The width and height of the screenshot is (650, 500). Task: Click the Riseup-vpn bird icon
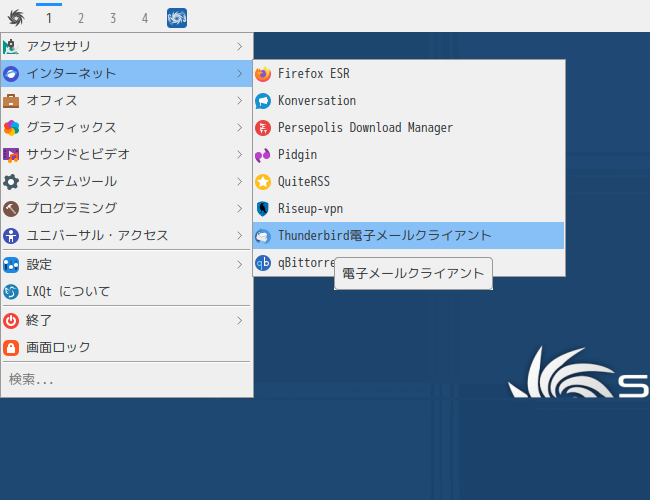tap(263, 209)
